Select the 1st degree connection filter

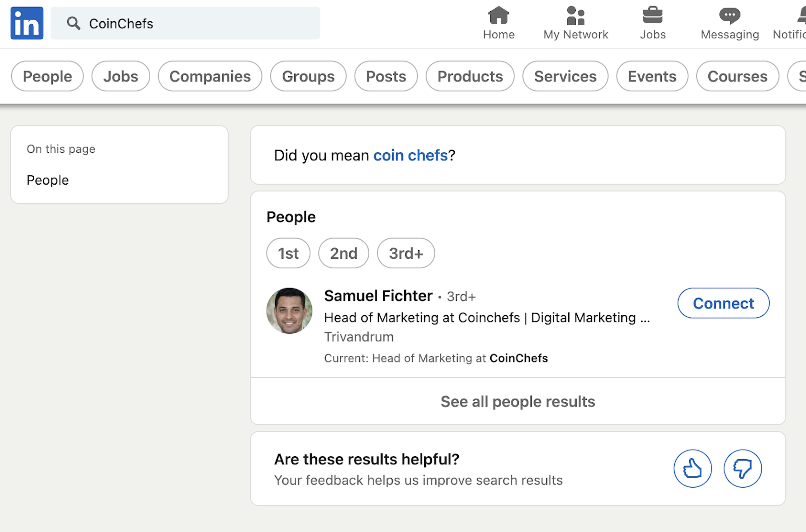point(288,252)
